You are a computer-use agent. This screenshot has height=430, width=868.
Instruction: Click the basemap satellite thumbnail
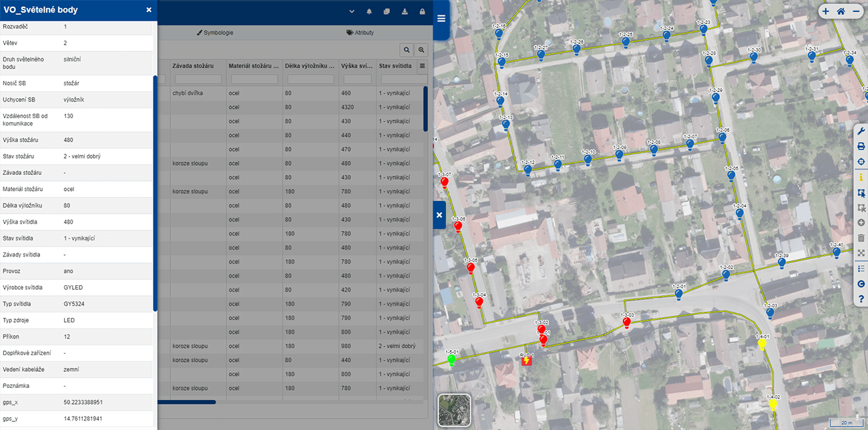tap(454, 410)
